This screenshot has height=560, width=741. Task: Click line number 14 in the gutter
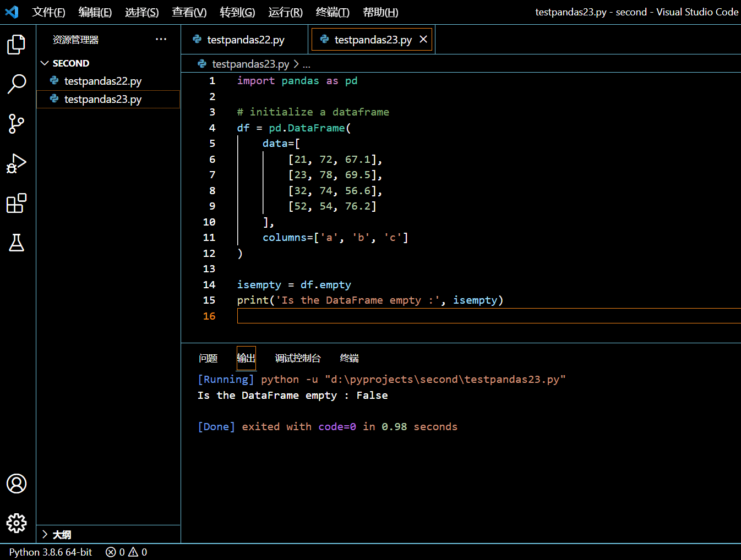(x=209, y=284)
